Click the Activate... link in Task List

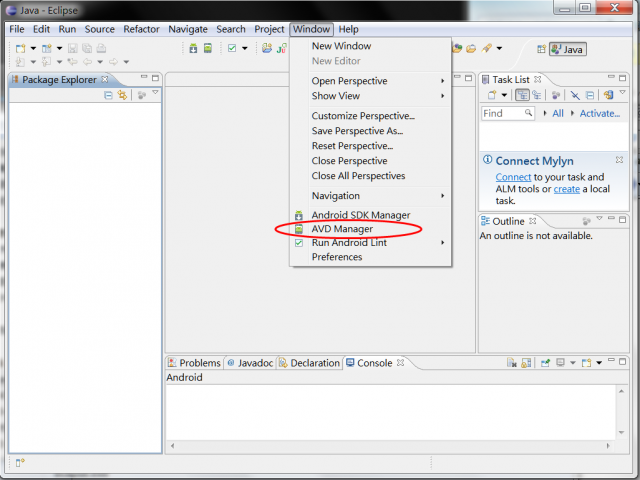point(600,113)
